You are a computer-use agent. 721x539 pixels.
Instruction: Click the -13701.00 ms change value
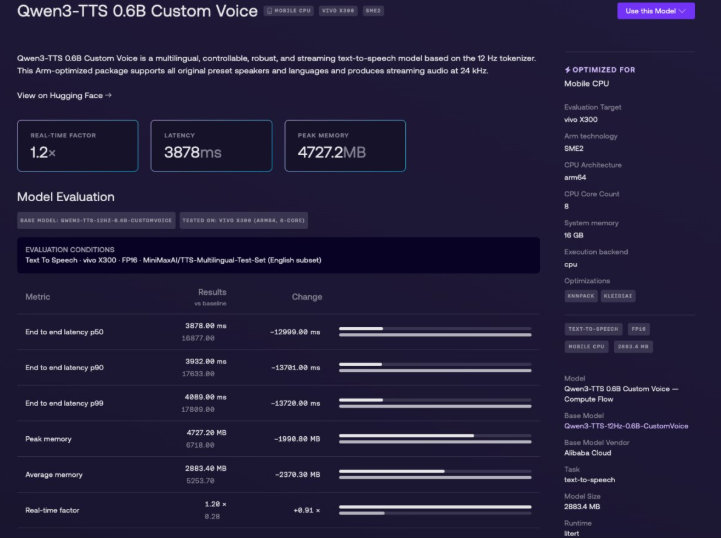coord(295,368)
